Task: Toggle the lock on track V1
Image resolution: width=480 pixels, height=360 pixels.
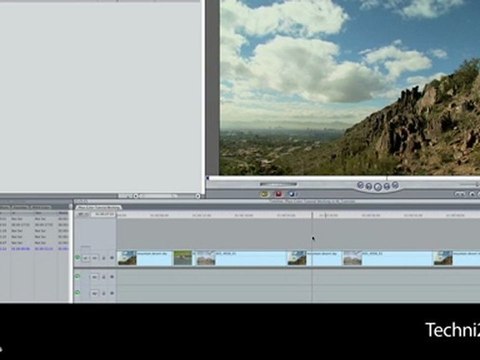Action: click(103, 258)
